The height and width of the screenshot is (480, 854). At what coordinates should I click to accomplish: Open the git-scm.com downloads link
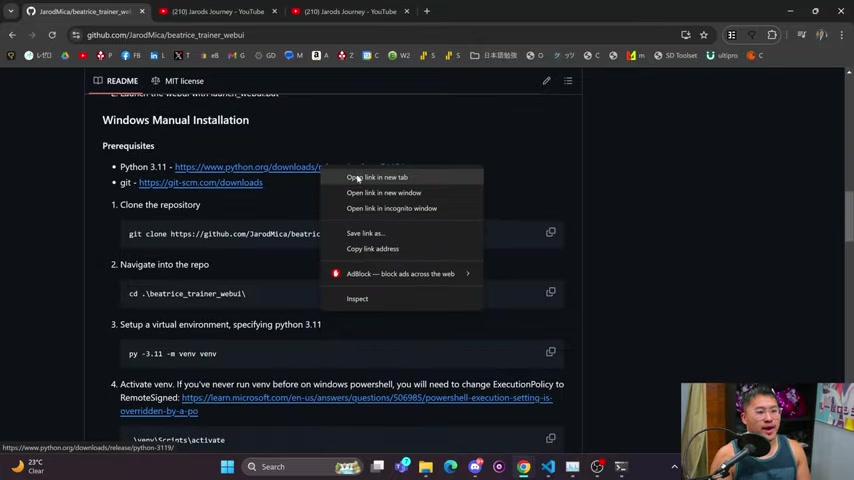tap(200, 183)
